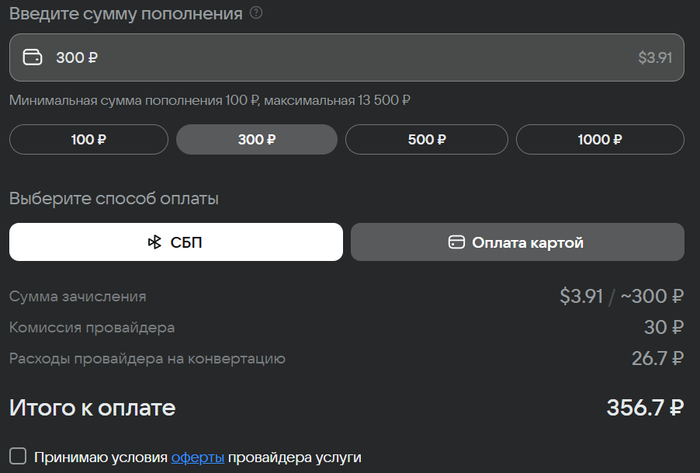Click the minimum and maximum amount hint text

210,100
